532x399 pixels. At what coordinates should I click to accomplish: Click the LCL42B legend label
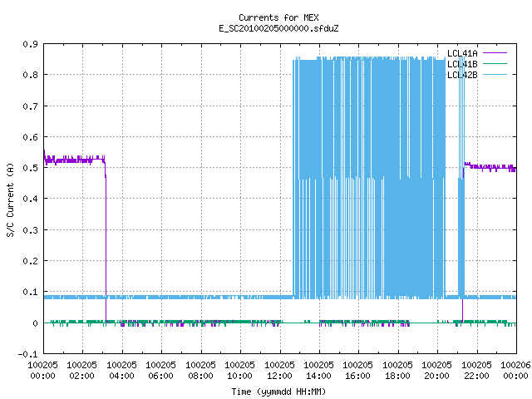[462, 75]
